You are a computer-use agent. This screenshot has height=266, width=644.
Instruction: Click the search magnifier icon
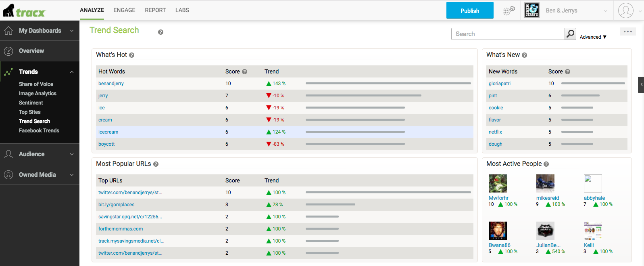570,34
